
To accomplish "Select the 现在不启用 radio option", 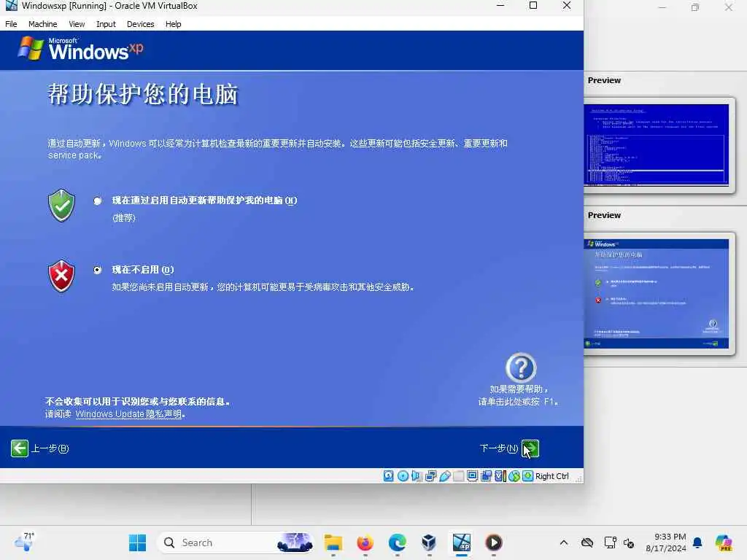I will 98,270.
